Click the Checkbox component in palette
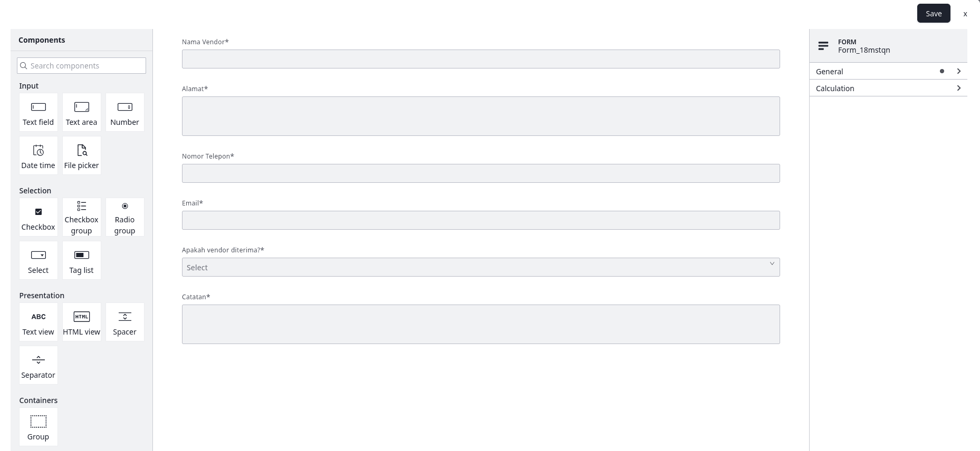The height and width of the screenshot is (451, 980). click(39, 218)
